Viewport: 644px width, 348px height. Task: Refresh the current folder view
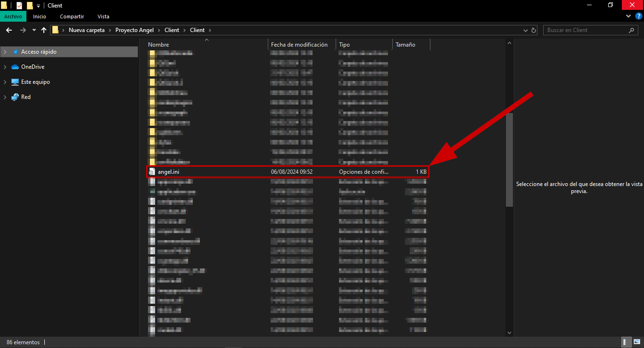(534, 30)
